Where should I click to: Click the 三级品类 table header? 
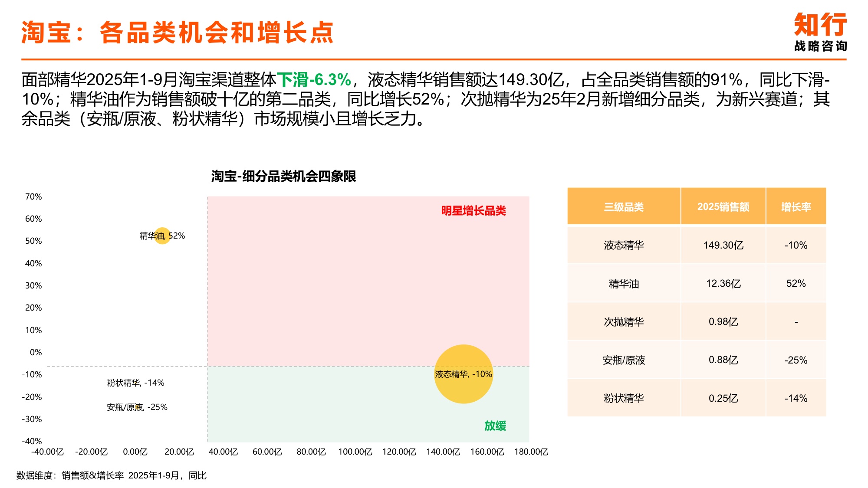pyautogui.click(x=624, y=206)
